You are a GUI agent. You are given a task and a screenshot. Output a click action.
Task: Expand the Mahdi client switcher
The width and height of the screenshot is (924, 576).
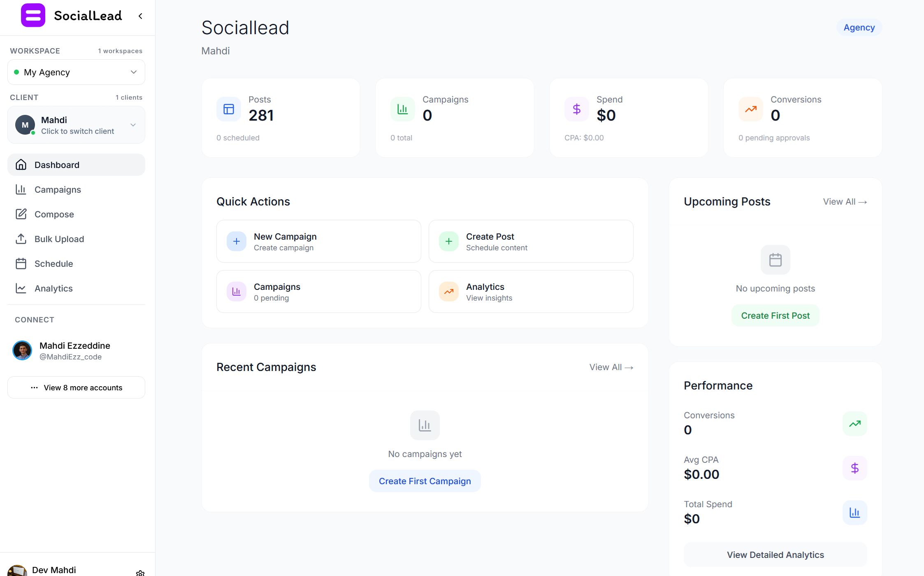coord(76,125)
